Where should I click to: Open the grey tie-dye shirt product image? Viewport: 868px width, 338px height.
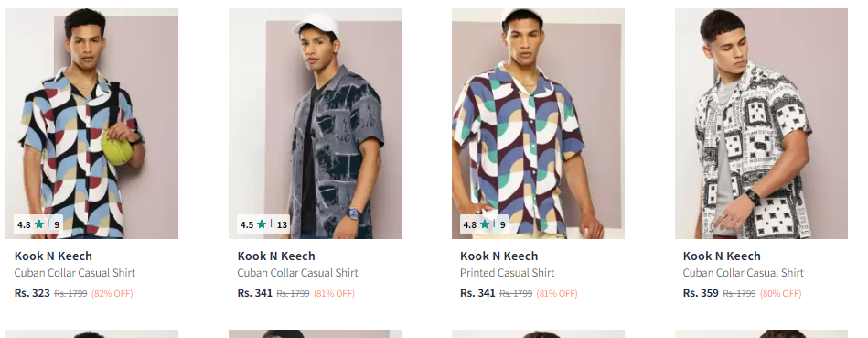pyautogui.click(x=315, y=124)
